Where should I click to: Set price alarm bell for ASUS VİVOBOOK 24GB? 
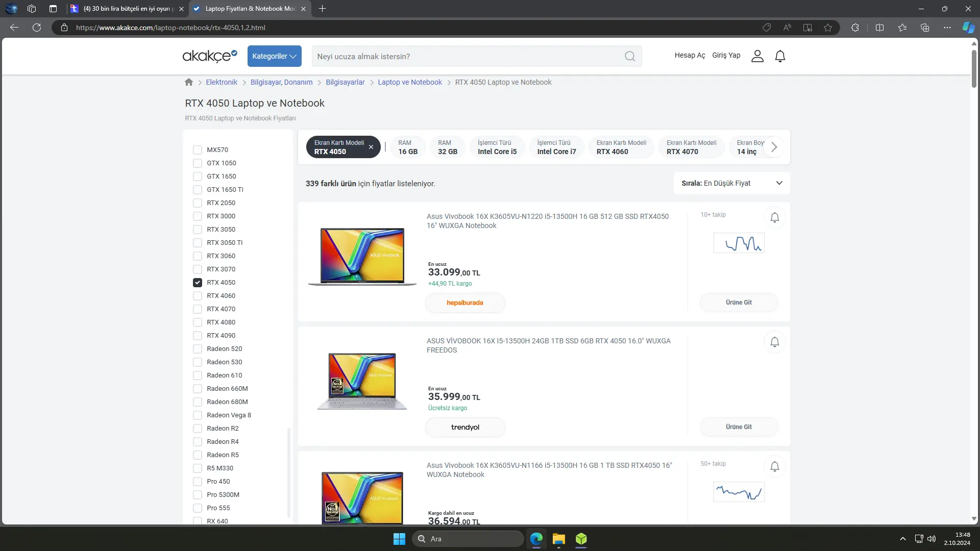point(774,342)
